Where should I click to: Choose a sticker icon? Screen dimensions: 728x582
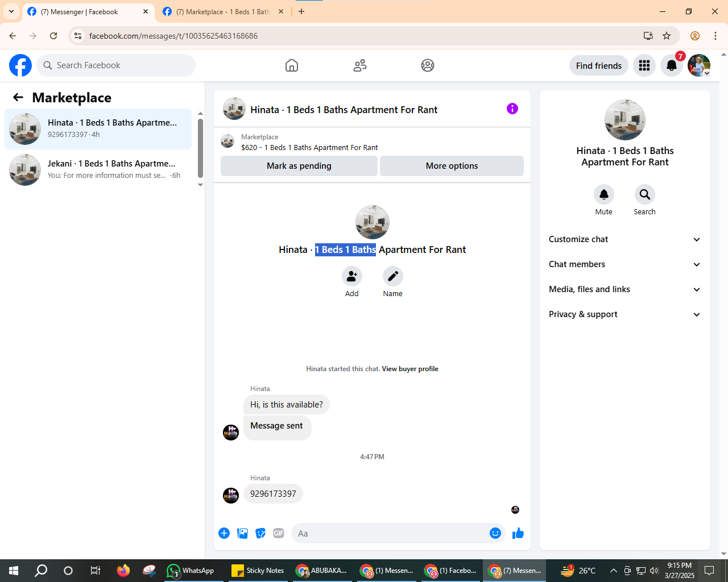(x=260, y=533)
